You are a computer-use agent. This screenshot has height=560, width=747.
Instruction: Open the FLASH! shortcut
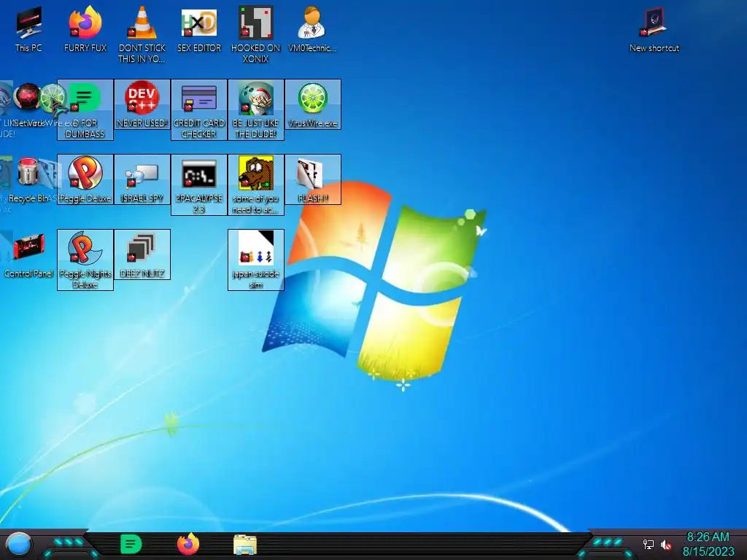pos(312,179)
